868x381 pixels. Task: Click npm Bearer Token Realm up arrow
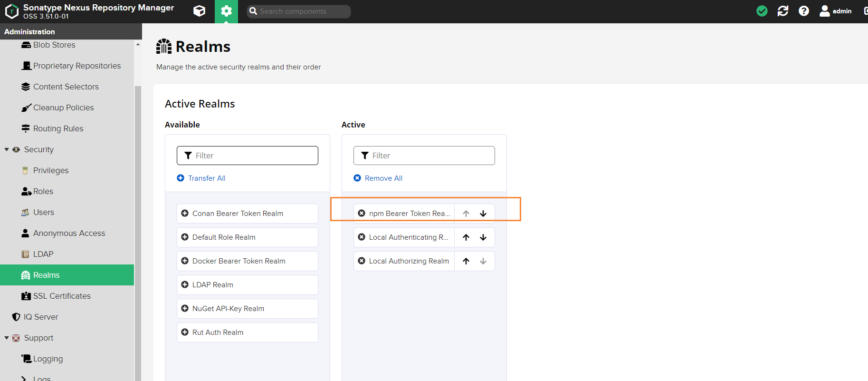(466, 214)
